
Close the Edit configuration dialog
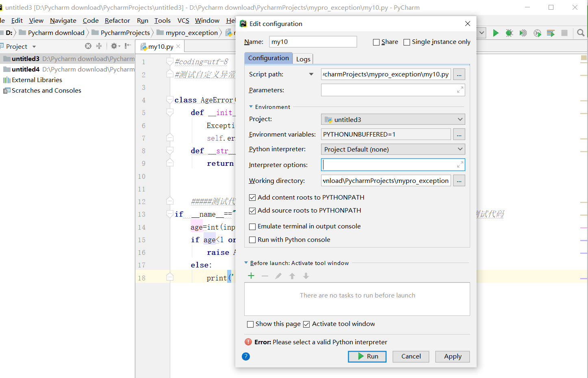point(468,24)
